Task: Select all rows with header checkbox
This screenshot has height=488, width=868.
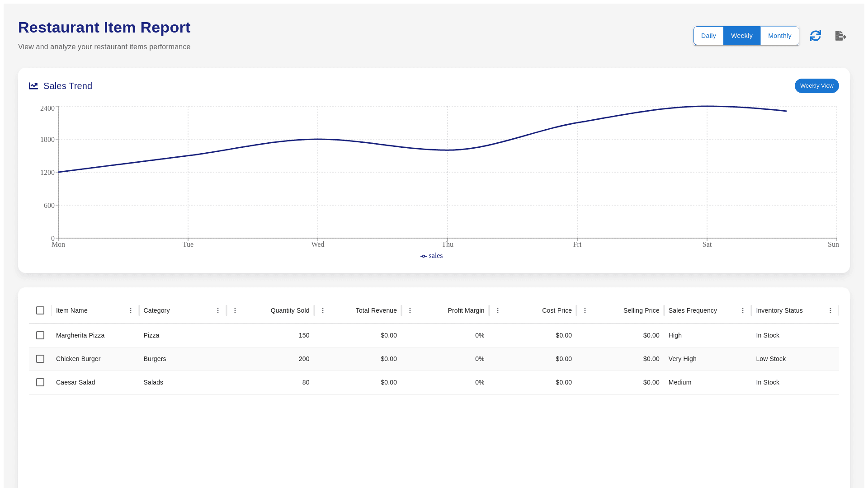Action: 40,310
